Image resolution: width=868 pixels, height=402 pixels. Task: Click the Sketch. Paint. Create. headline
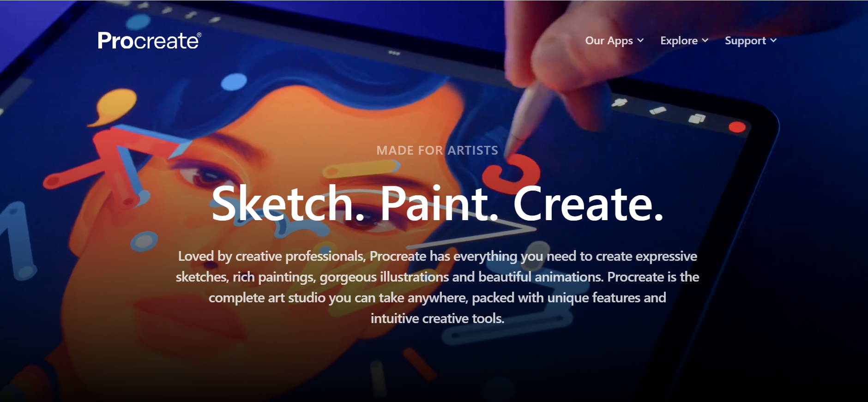(437, 204)
